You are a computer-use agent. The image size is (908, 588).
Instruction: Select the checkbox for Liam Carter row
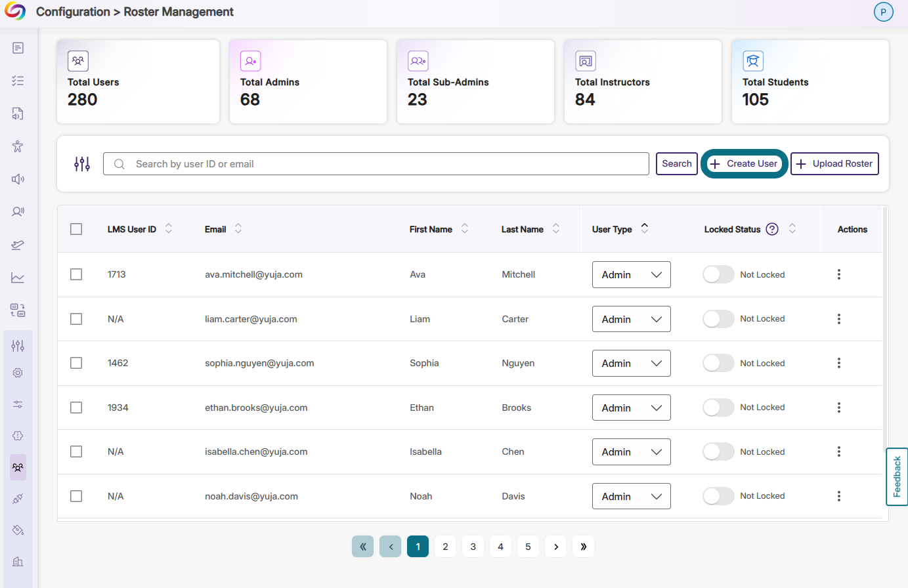(x=76, y=319)
